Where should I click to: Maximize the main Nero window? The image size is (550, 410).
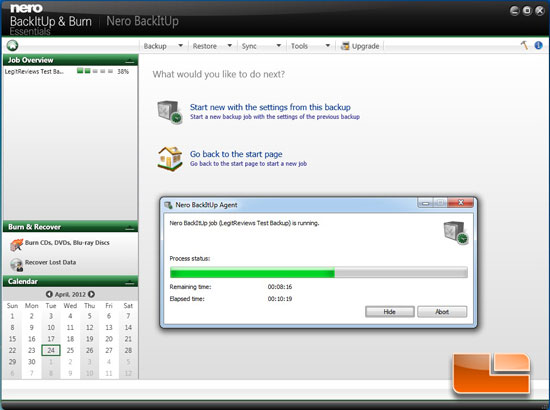point(527,11)
